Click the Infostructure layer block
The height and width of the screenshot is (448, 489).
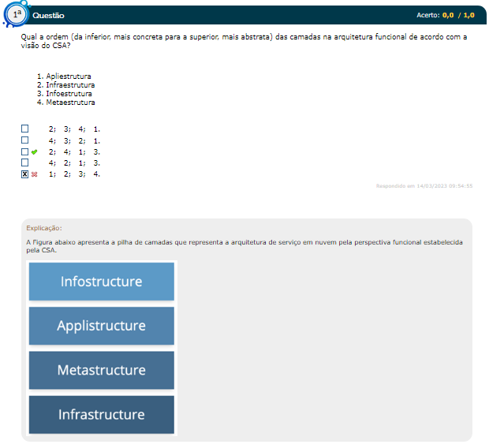pos(101,282)
